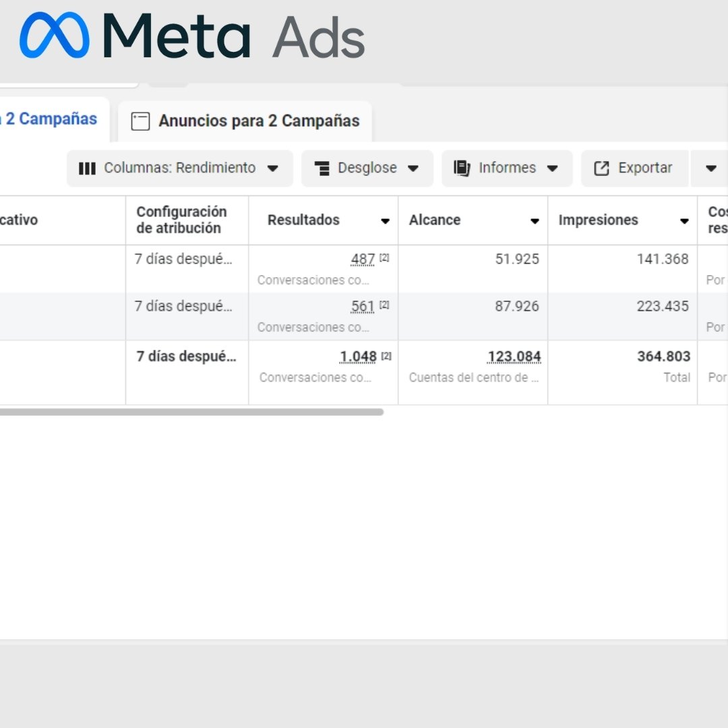Switch to Anuncios para 2 Campañas tab

[259, 121]
